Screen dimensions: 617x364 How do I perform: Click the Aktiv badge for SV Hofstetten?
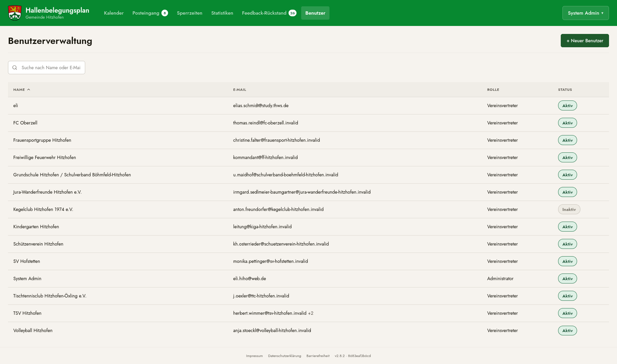coord(567,261)
